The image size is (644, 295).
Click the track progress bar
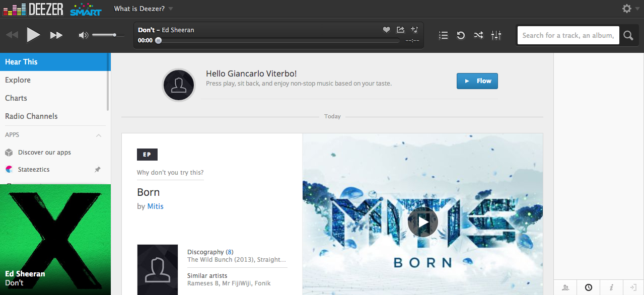click(277, 40)
